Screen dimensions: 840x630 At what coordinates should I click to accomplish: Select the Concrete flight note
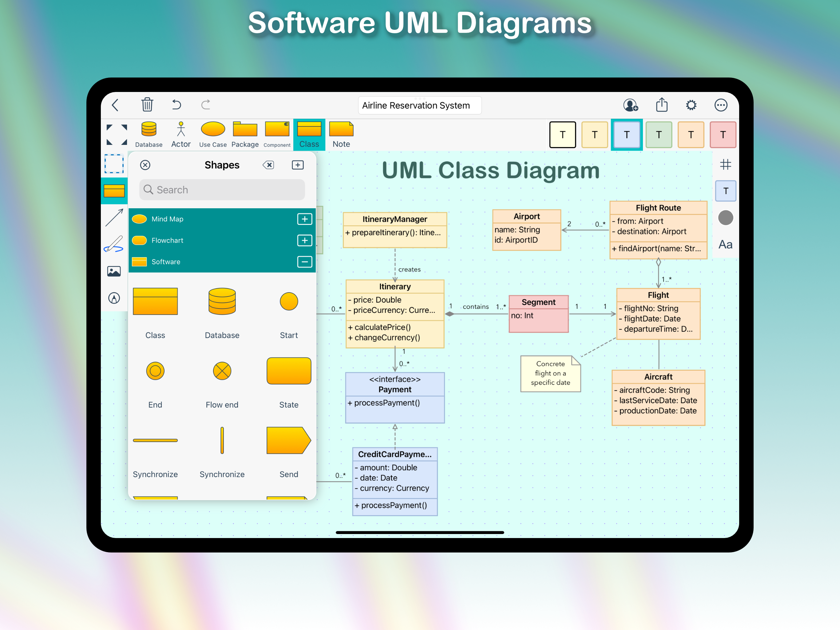(550, 373)
